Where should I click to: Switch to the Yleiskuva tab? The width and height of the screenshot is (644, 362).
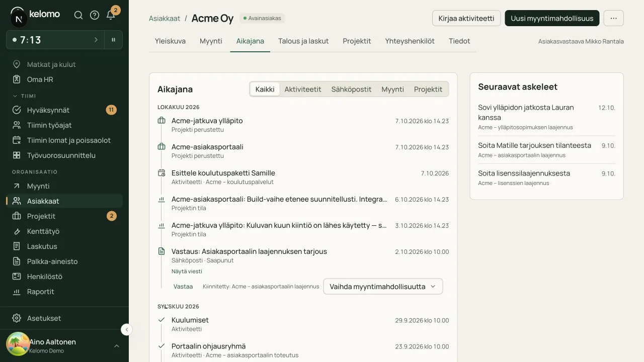[170, 41]
